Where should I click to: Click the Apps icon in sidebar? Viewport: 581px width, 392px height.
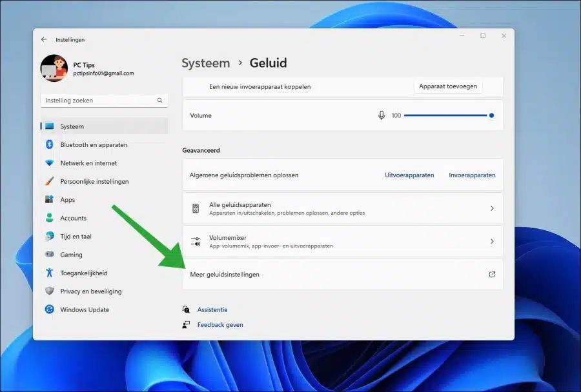49,199
